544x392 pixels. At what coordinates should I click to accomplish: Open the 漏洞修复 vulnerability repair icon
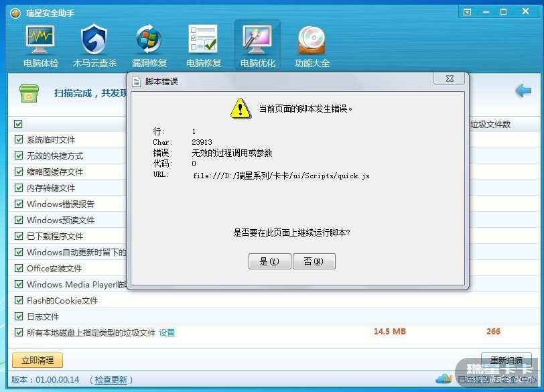149,39
